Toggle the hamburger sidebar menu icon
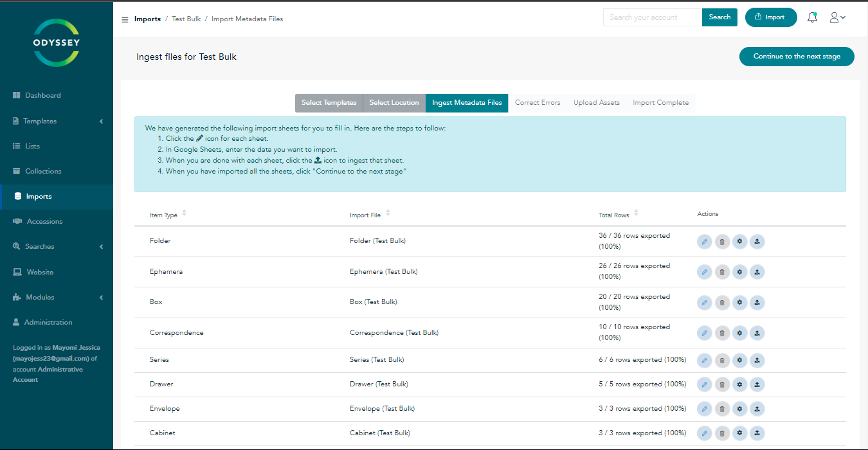The image size is (868, 450). (125, 19)
